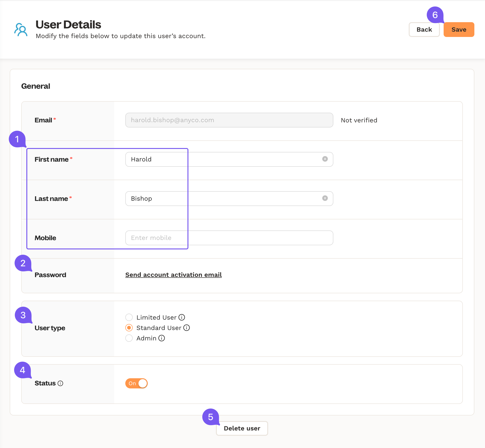Screen dimensions: 485x448
Task: Click the users icon beside User Details
Action: (x=21, y=30)
